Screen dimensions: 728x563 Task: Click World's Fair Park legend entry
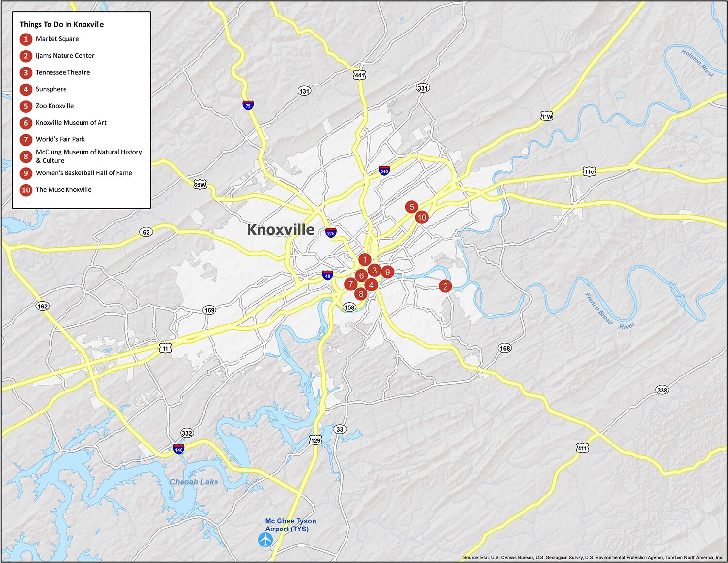pyautogui.click(x=60, y=139)
